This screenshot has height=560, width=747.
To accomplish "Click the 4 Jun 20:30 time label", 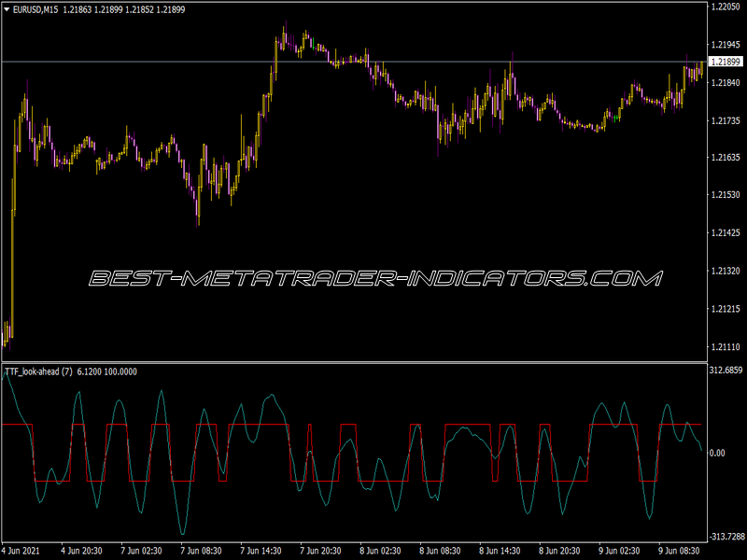I will pyautogui.click(x=81, y=551).
